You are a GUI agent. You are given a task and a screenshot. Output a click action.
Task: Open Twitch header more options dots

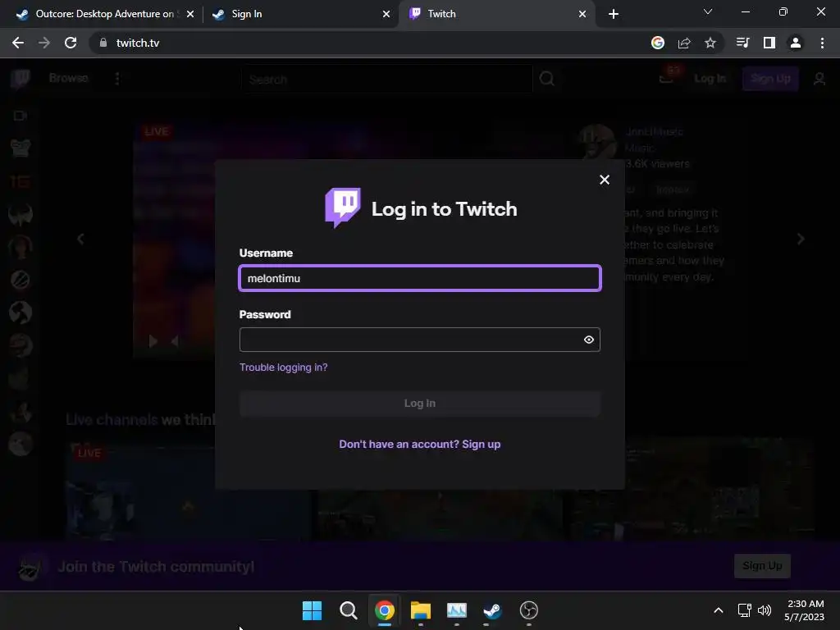[x=117, y=79]
